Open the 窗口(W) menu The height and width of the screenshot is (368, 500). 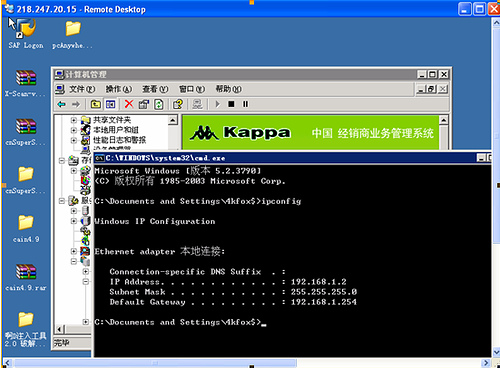[192, 89]
